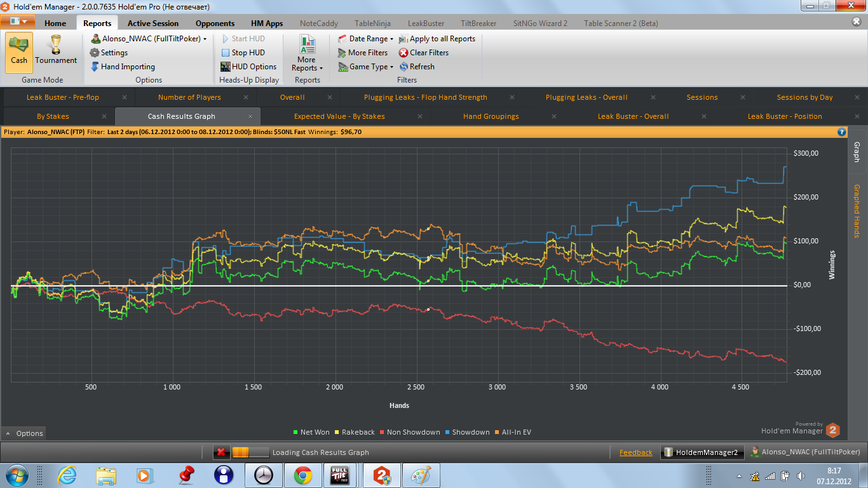Close the Overall report tab
This screenshot has height=488, width=868.
pyautogui.click(x=330, y=97)
